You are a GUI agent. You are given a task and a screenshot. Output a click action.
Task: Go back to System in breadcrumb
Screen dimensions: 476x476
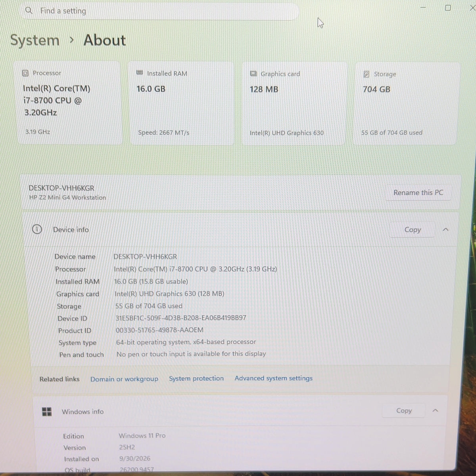(35, 40)
